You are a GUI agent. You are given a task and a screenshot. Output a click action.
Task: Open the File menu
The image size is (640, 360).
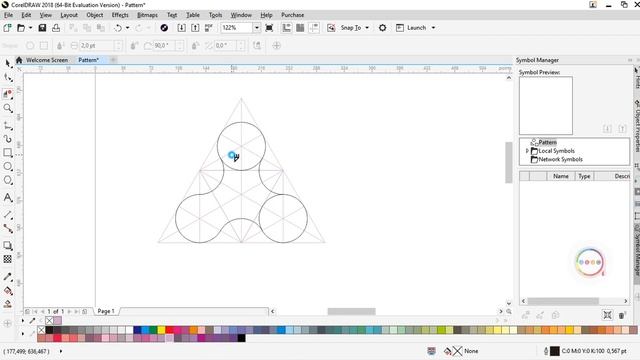8,15
